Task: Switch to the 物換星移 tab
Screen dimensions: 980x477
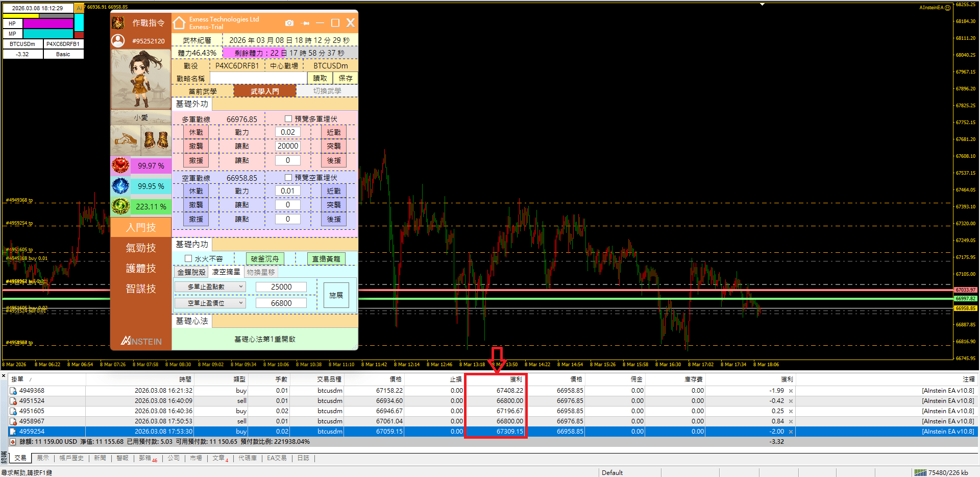Action: pyautogui.click(x=261, y=272)
